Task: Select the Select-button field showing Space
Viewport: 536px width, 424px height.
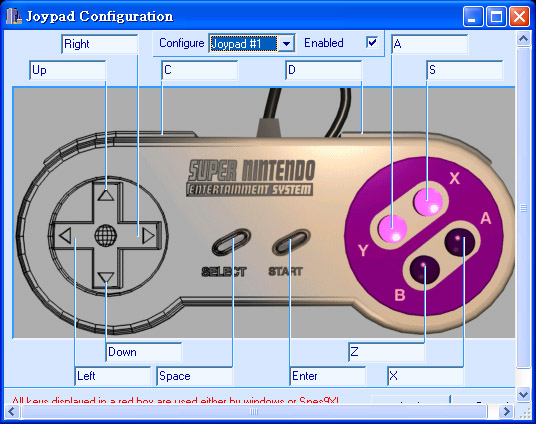Action: 195,376
